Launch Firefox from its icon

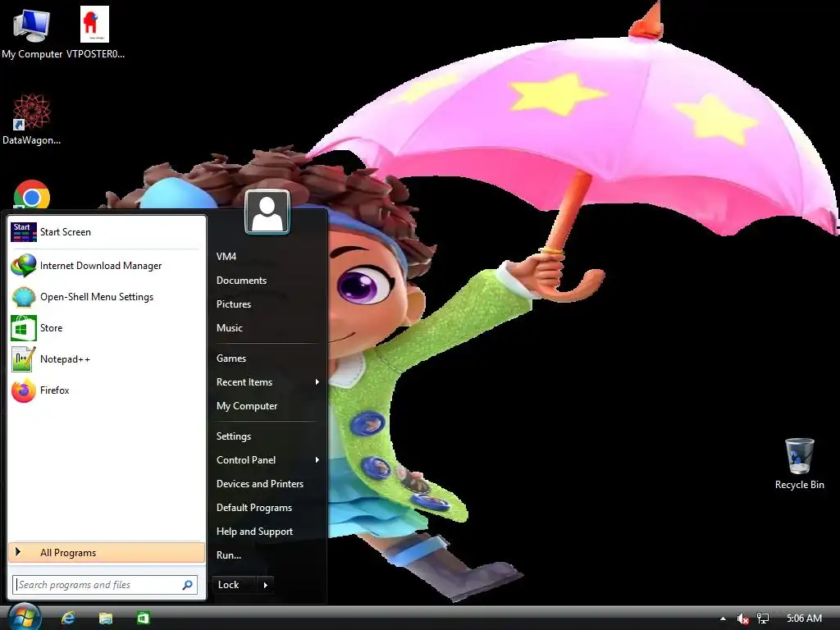pos(24,390)
